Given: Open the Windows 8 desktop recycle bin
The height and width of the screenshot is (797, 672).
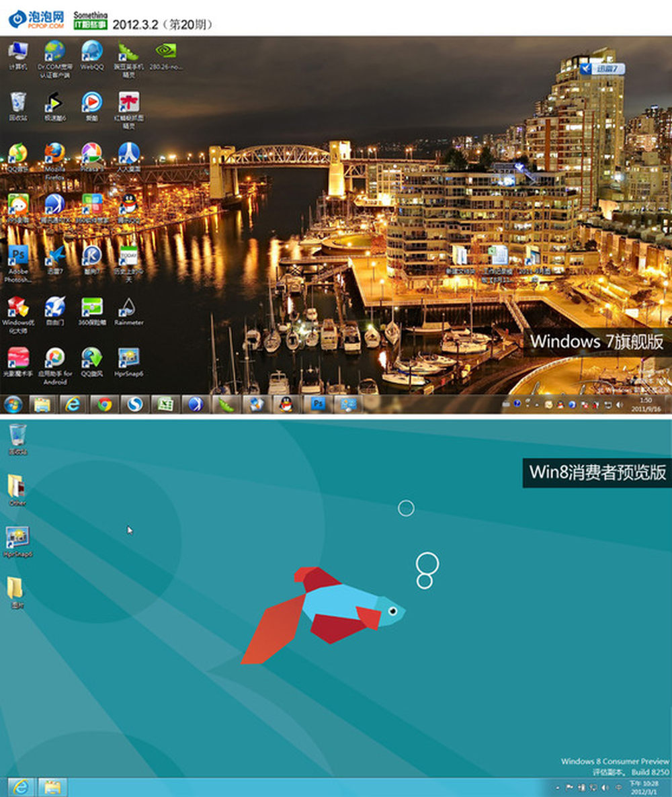Looking at the screenshot, I should (17, 439).
